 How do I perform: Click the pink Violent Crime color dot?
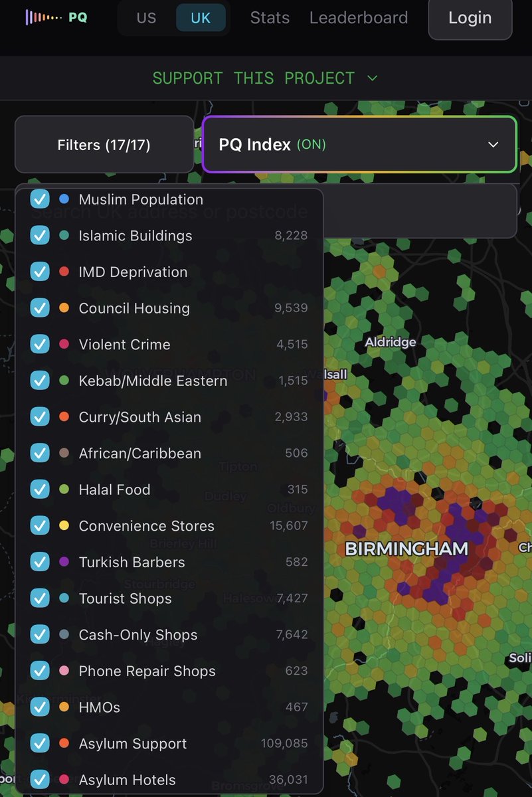64,344
